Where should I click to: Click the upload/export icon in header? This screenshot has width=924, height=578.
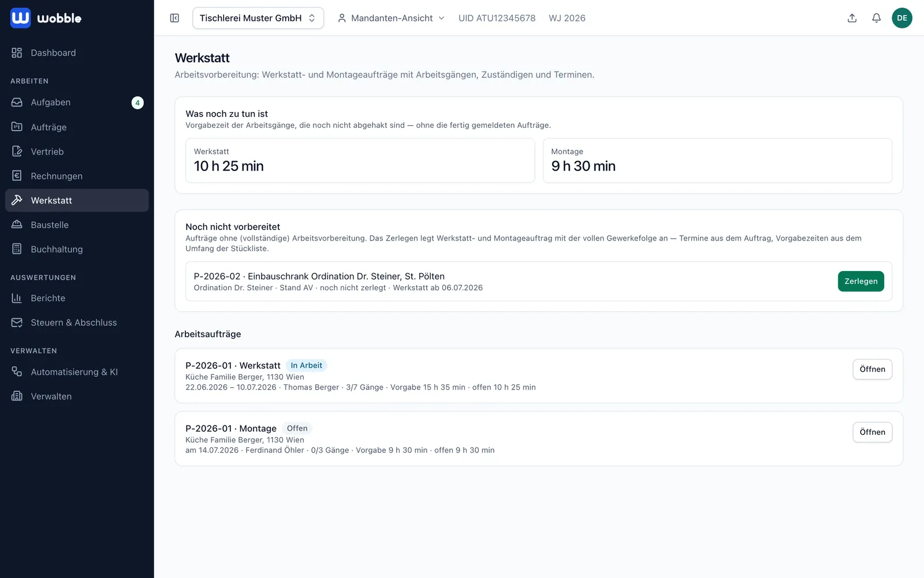coord(852,18)
